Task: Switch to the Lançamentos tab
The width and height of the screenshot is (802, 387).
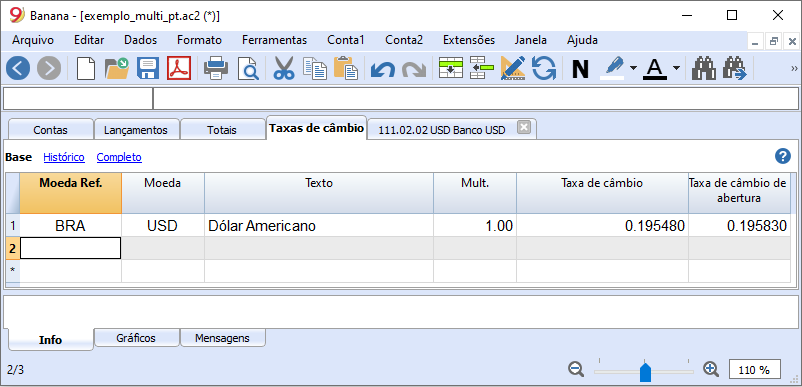Action: click(136, 130)
